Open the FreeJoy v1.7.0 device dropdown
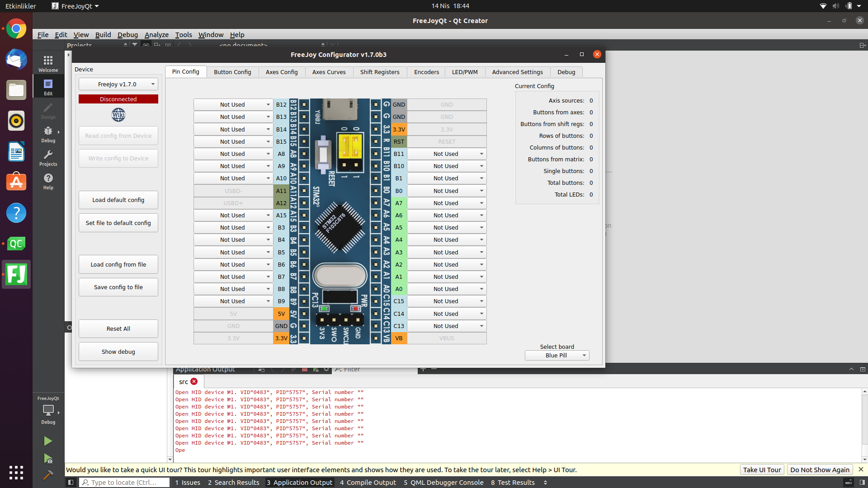Viewport: 868px width, 488px height. pos(118,84)
